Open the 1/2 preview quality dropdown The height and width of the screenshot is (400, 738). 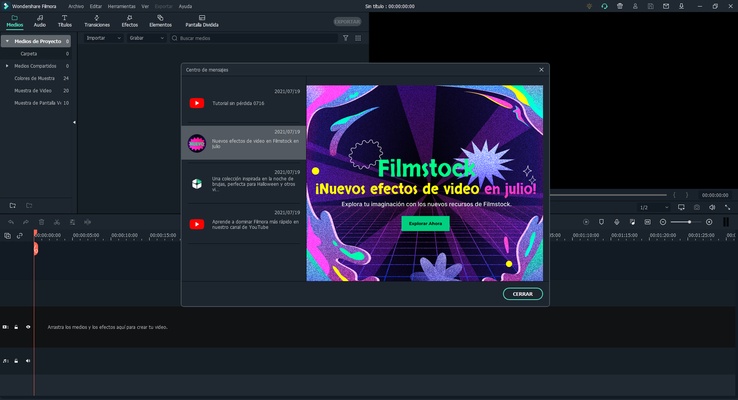[653, 208]
